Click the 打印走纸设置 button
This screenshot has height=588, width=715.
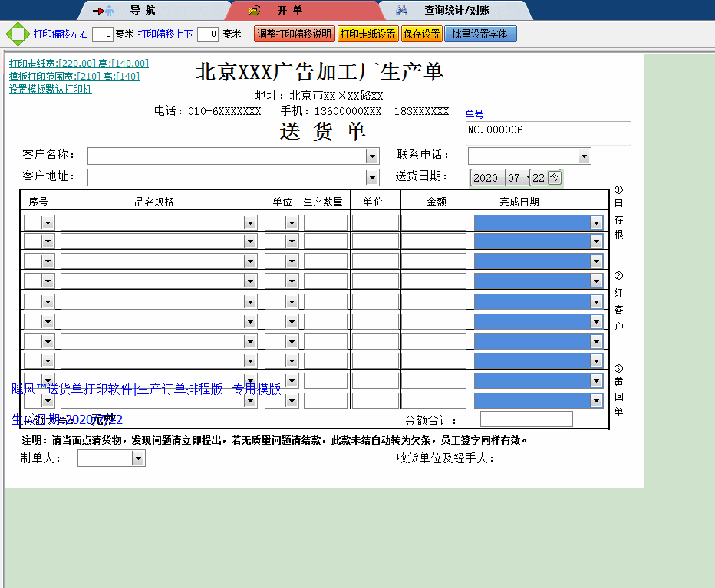[x=367, y=34]
